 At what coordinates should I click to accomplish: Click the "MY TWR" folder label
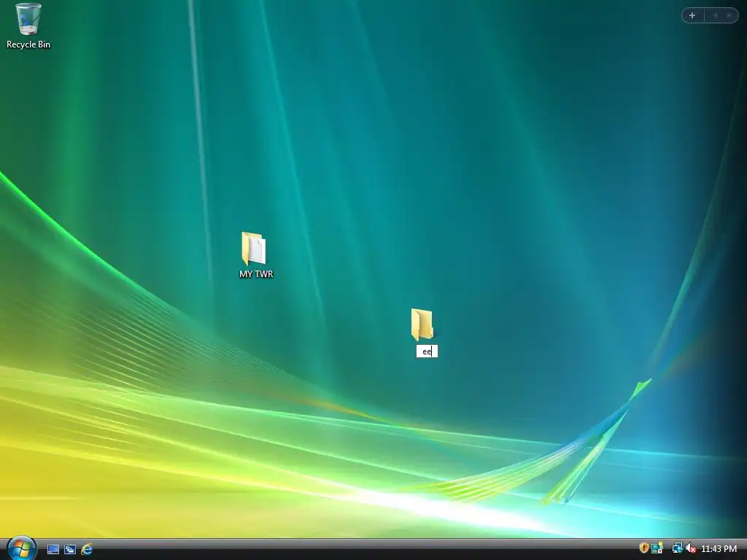coord(256,274)
